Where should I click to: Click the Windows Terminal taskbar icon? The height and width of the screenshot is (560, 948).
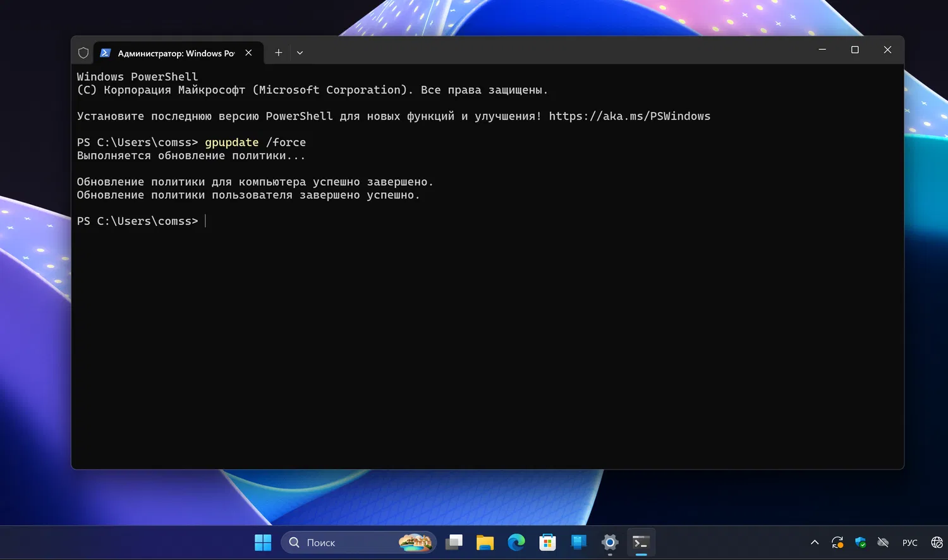click(x=641, y=542)
